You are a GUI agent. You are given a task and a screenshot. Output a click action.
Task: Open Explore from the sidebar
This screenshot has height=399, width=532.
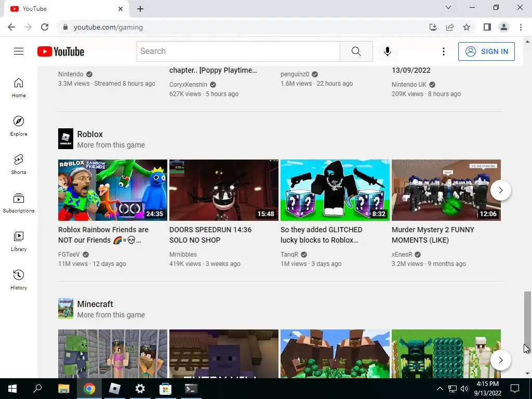[19, 126]
